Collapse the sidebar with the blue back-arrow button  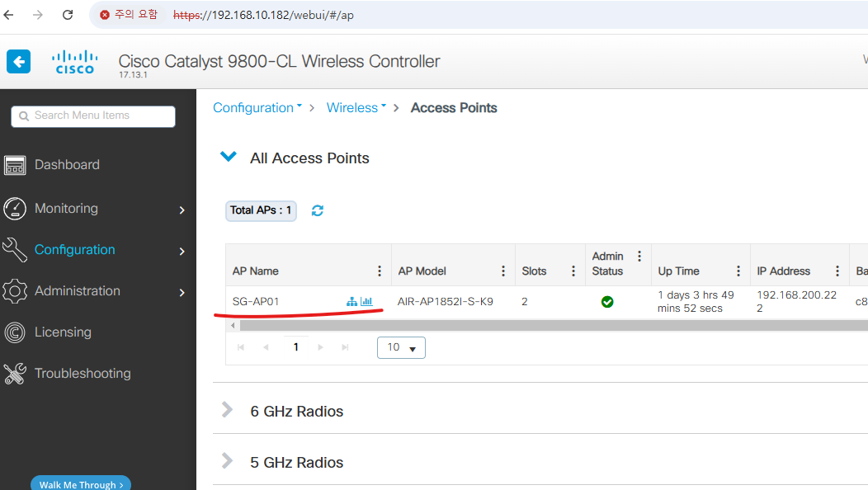point(19,62)
